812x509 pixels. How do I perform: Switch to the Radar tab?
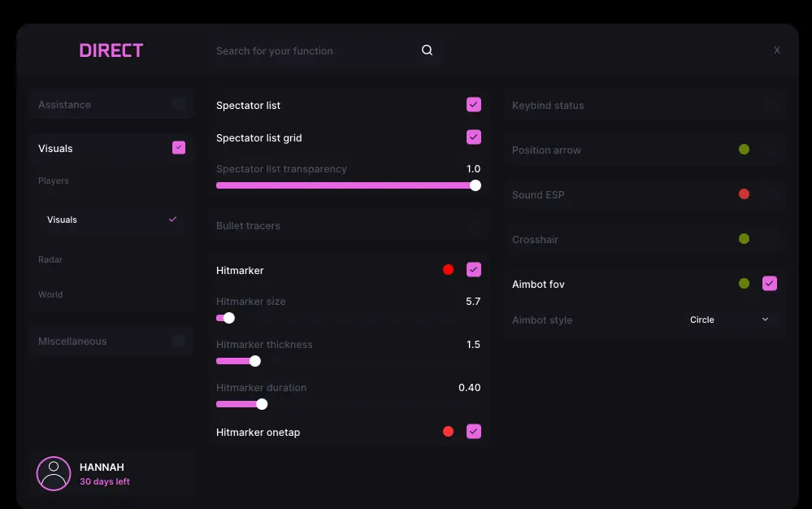point(50,259)
